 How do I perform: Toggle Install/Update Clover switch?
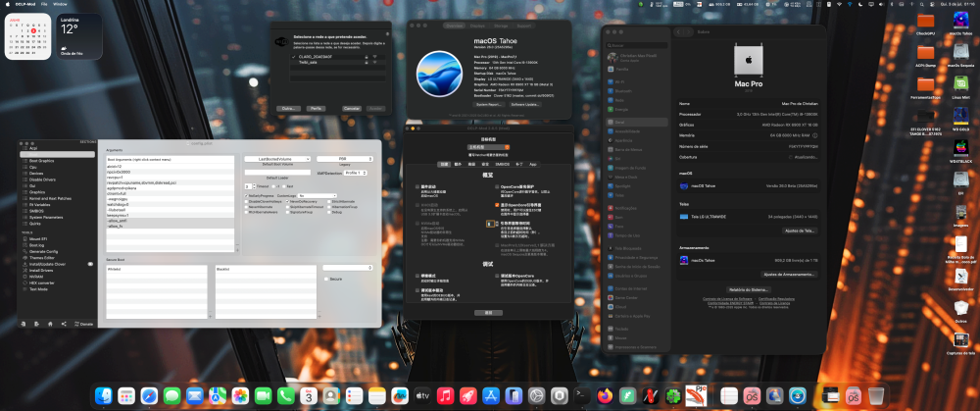tap(90, 264)
